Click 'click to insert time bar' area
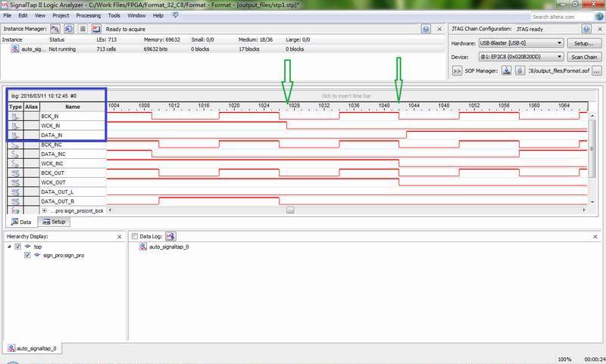Image resolution: width=606 pixels, height=364 pixels. 346,95
